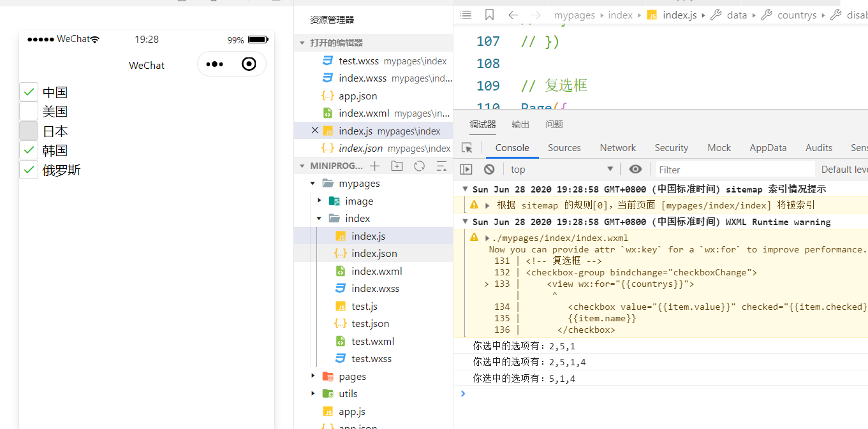Clear the console with the ban icon
The image size is (868, 429).
pyautogui.click(x=489, y=169)
